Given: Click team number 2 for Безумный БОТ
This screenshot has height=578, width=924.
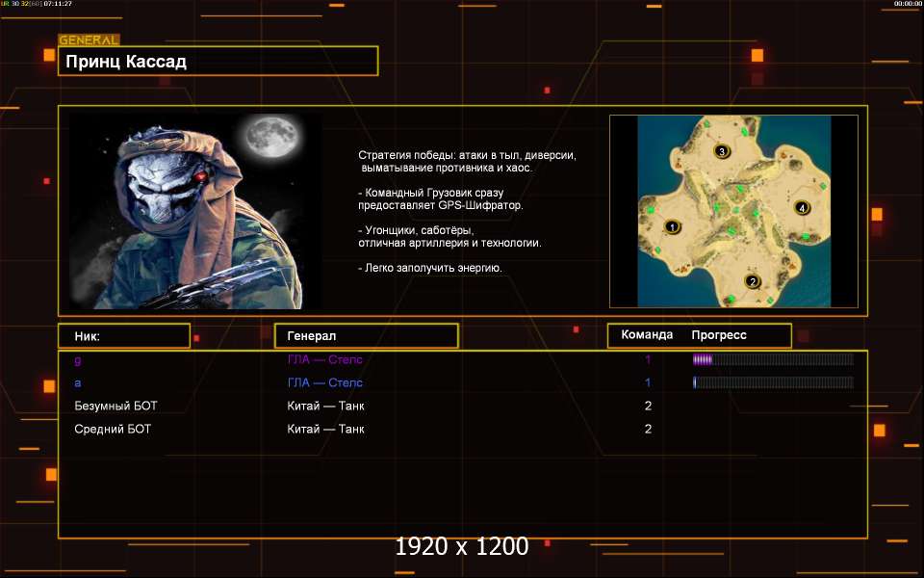Looking at the screenshot, I should (x=648, y=406).
